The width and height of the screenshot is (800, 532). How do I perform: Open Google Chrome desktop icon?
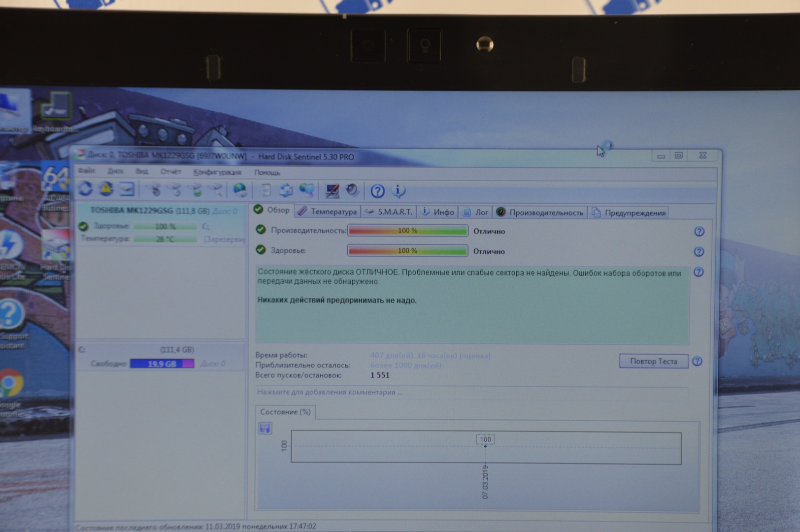pos(11,393)
